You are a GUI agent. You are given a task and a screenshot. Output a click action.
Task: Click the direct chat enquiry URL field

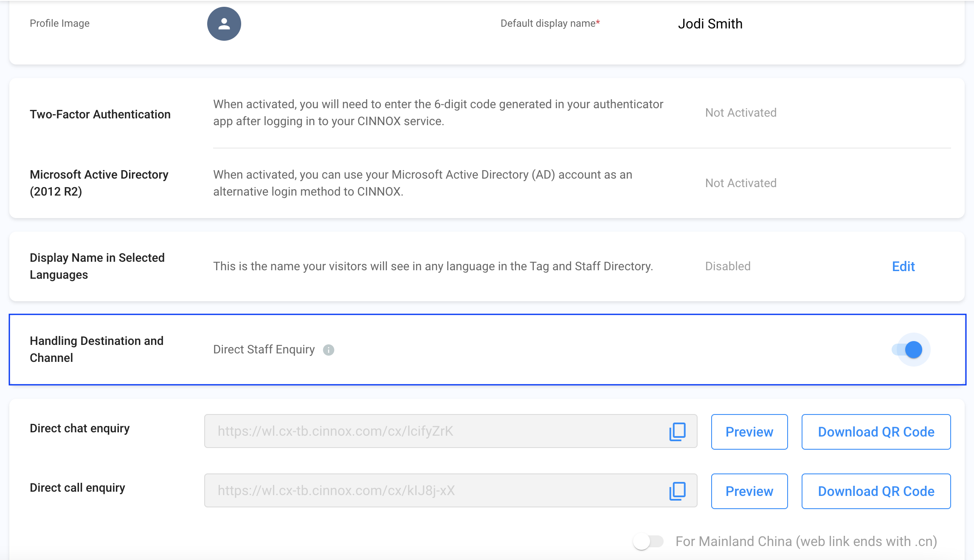433,431
